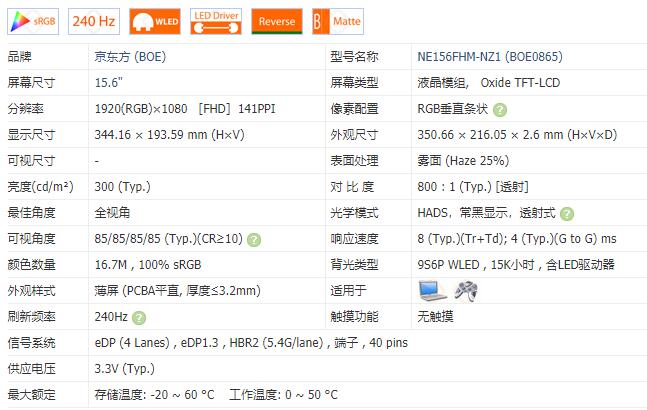Click the sRGB color gamut badge
The image size is (647, 410).
(x=33, y=21)
